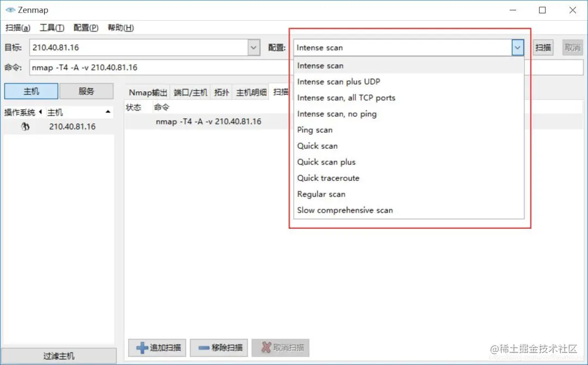
Task: Open the 主机明细 tab
Action: tap(251, 93)
